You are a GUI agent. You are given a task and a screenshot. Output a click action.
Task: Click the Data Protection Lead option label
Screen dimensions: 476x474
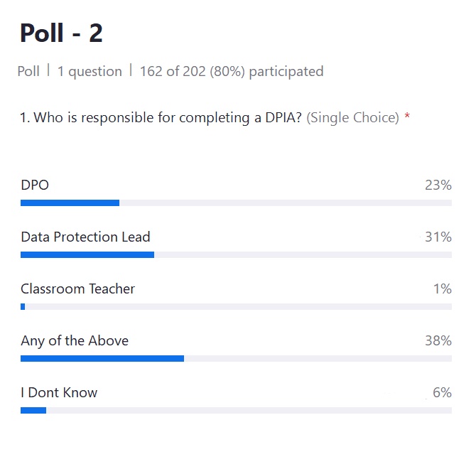tap(85, 237)
